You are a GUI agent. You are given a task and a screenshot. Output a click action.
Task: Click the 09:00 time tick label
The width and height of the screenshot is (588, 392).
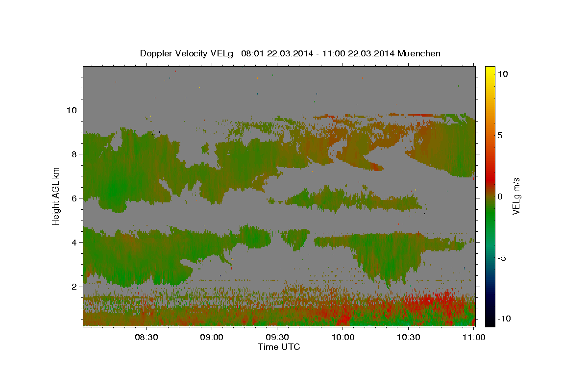pos(212,337)
